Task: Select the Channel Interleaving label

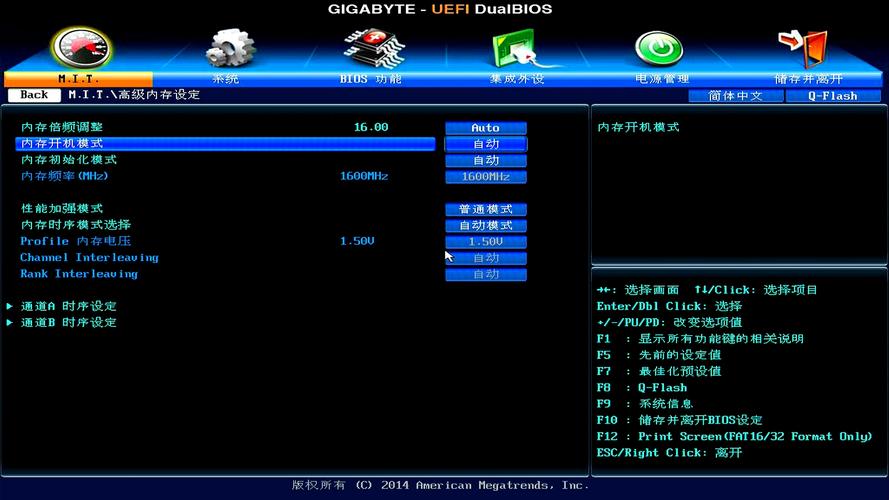Action: (x=90, y=257)
